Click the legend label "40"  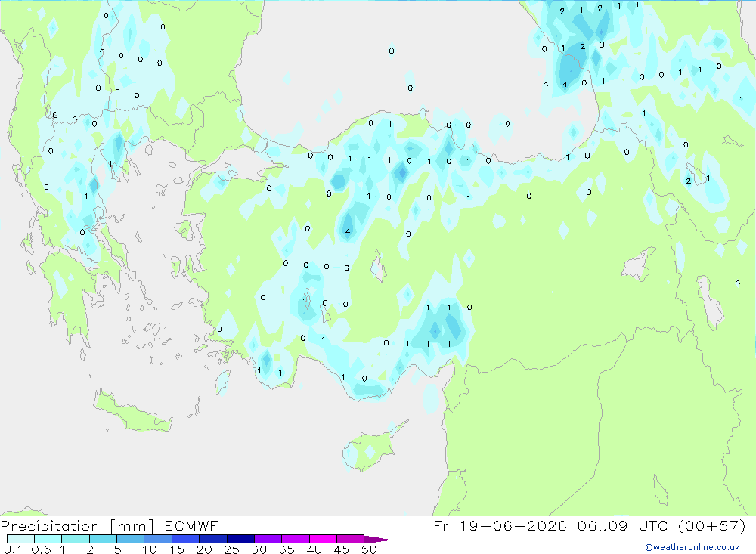[314, 549]
